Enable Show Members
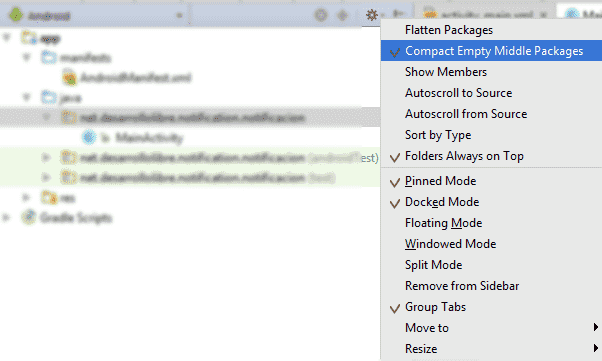Screen dimensions: 602x361 coord(491,72)
